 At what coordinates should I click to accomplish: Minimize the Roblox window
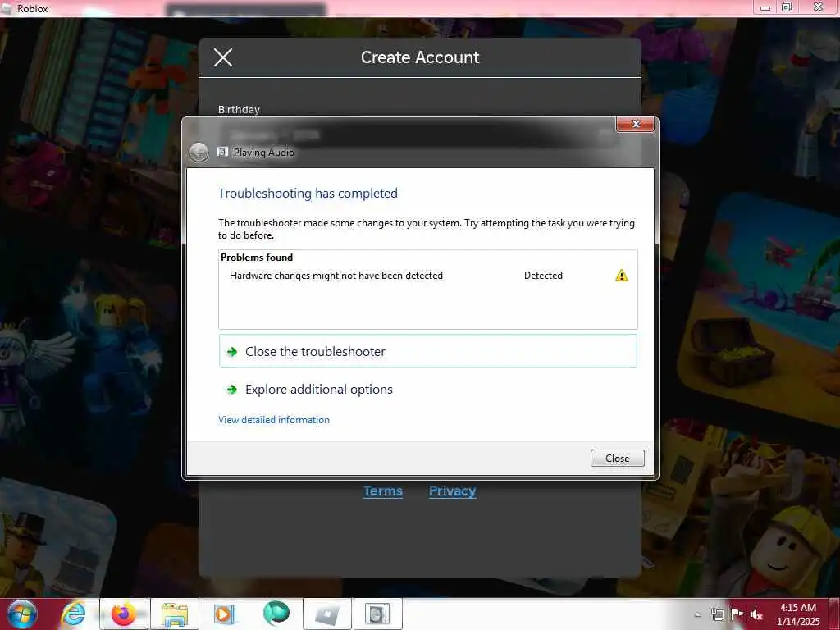(x=765, y=7)
